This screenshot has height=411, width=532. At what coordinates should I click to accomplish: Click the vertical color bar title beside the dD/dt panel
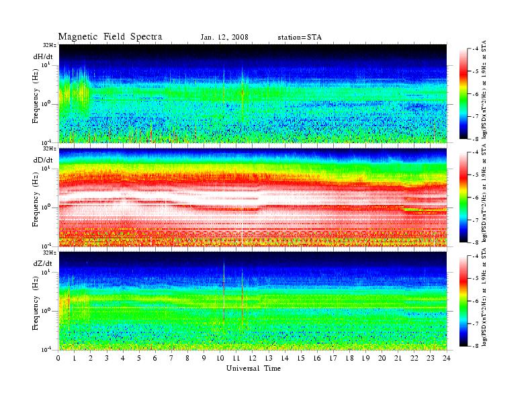(x=484, y=193)
